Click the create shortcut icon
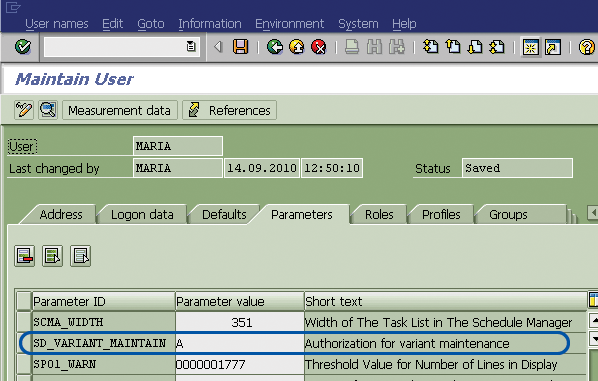Image resolution: width=598 pixels, height=381 pixels. point(553,47)
